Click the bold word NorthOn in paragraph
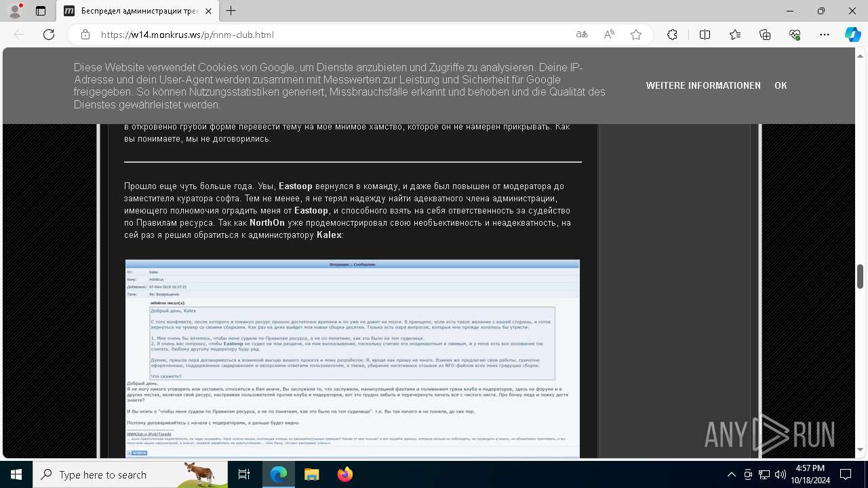 point(267,223)
